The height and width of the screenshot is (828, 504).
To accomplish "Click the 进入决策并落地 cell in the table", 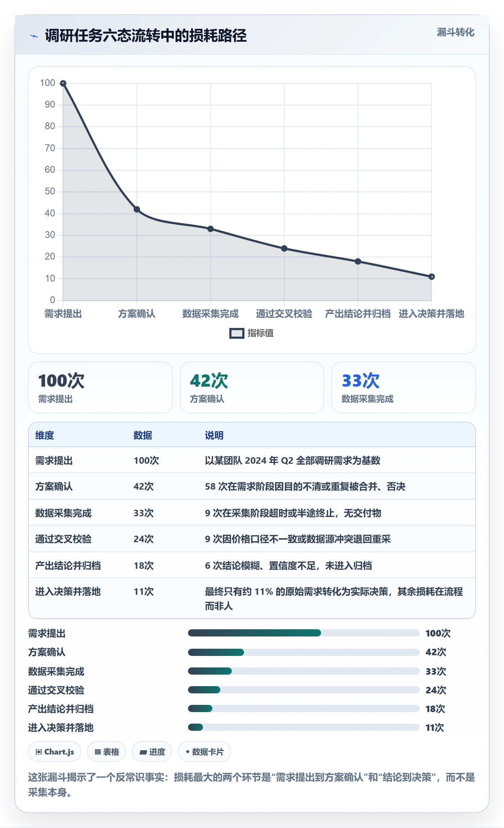I will click(68, 591).
